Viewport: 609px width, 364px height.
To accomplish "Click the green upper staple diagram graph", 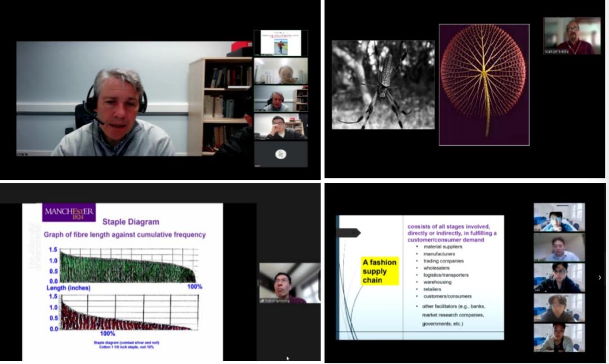I will tap(128, 266).
